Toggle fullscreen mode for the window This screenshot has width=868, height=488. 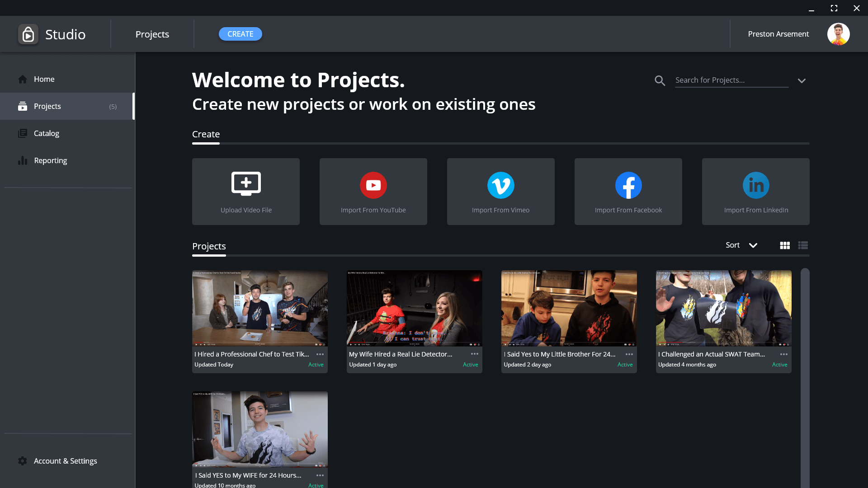[834, 8]
